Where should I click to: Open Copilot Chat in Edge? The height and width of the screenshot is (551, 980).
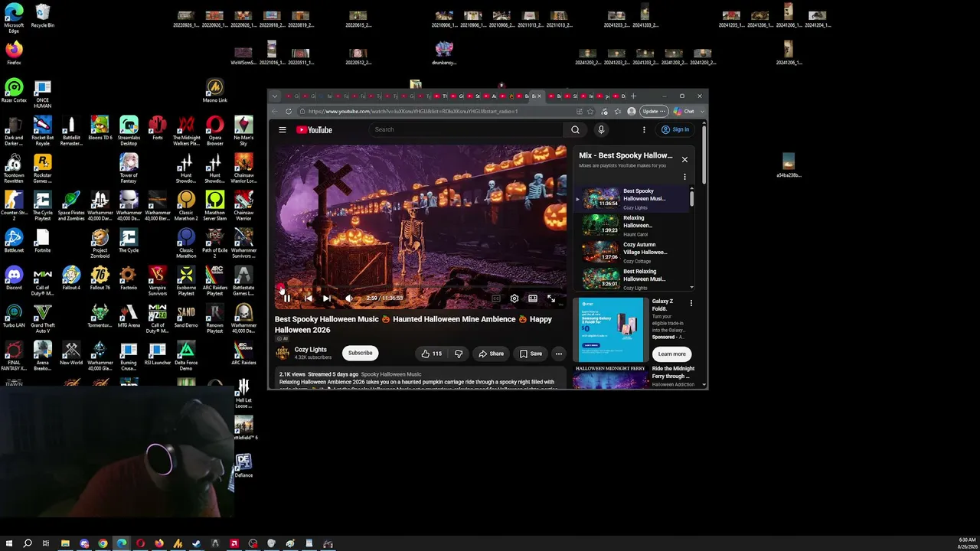coord(684,111)
